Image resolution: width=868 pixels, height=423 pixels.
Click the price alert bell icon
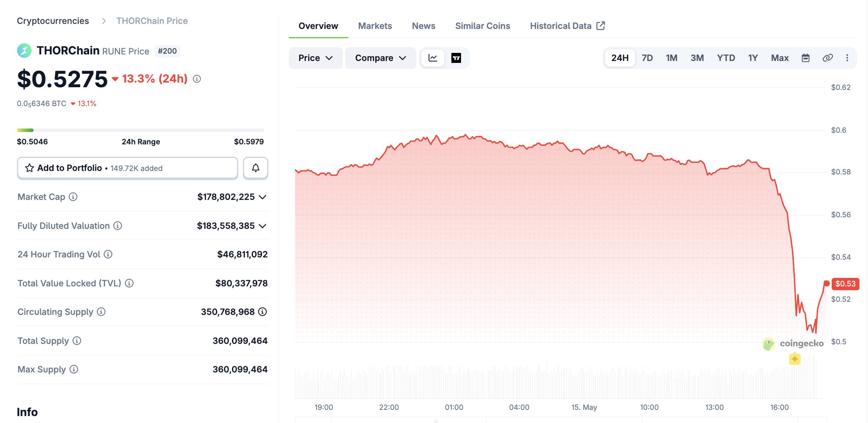[x=256, y=168]
